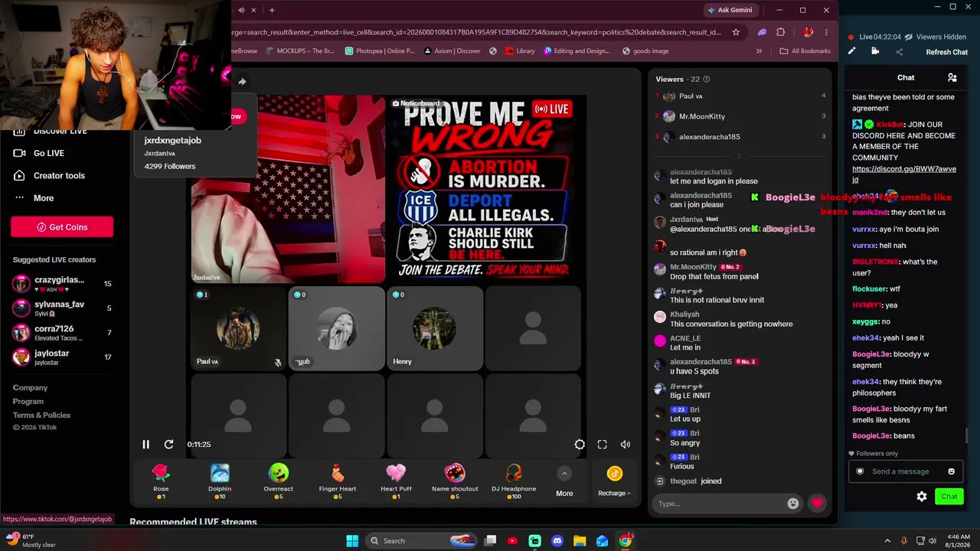Viewport: 980px width, 551px height.
Task: Toggle the Viewers Hidden eye icon
Action: [x=909, y=37]
